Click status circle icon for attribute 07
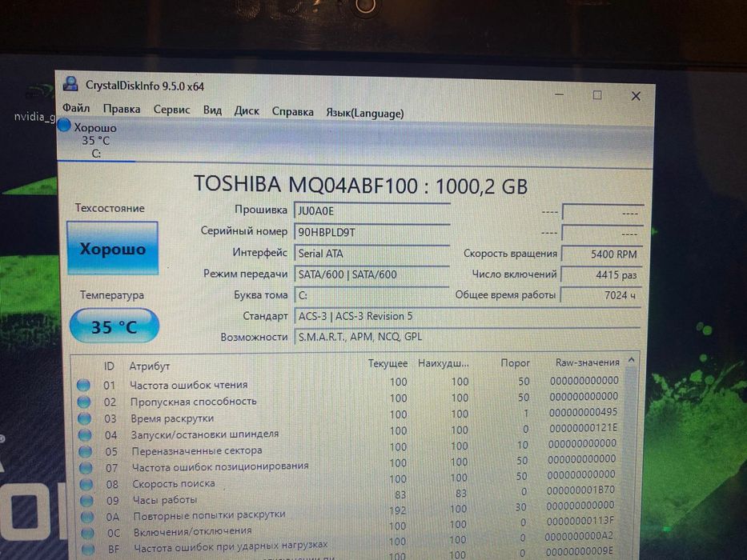Viewport: 747px width, 560px height. click(86, 468)
